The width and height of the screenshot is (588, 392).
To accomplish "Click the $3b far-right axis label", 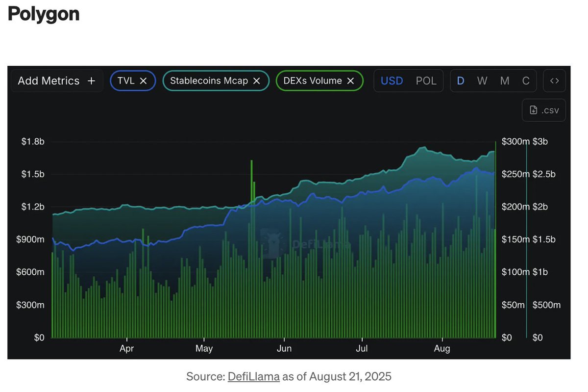I will tap(540, 142).
